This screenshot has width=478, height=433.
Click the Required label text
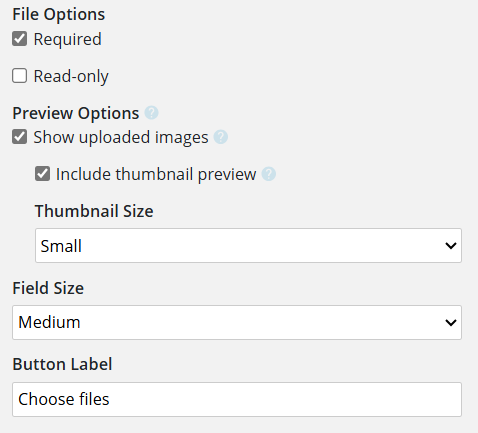(x=67, y=40)
